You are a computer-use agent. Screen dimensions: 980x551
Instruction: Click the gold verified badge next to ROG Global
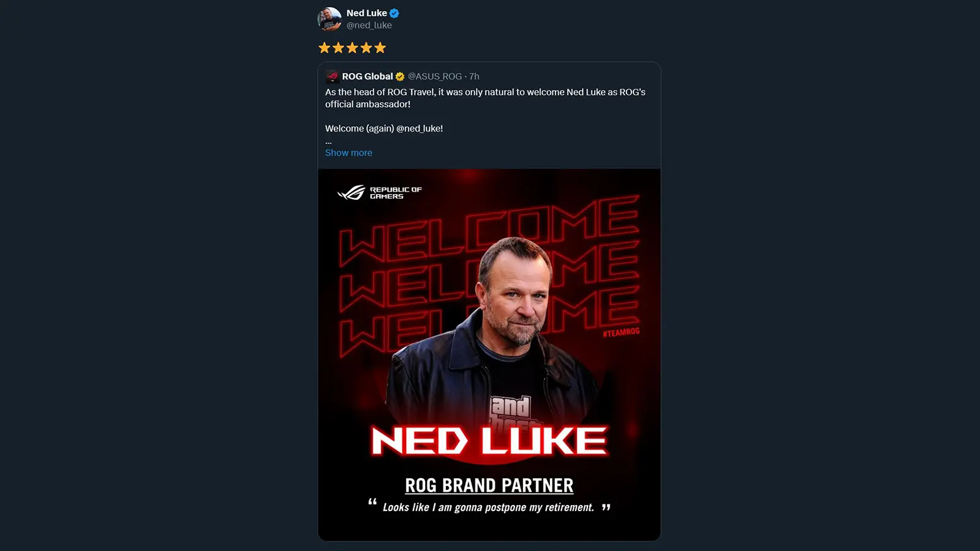point(400,77)
